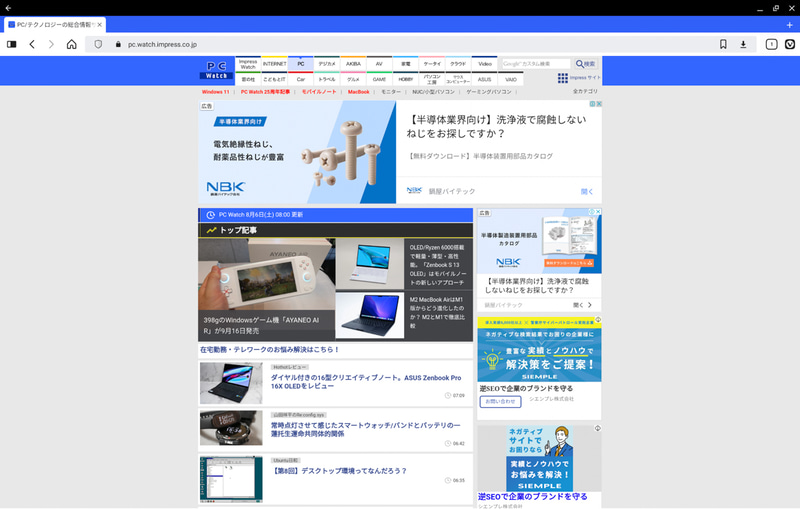Toggle the sidebar panel icon
The height and width of the screenshot is (509, 800).
click(11, 44)
